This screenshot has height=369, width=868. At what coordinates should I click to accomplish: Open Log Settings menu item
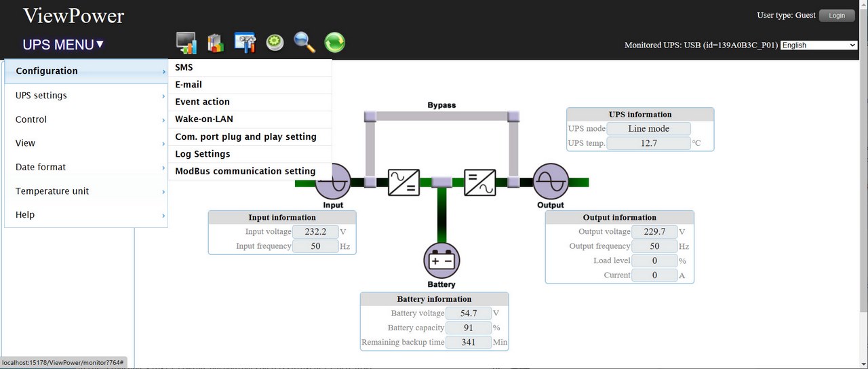pos(250,154)
